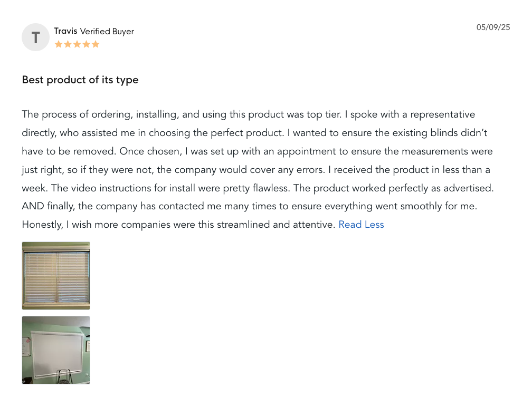Click the fifth rating star
Image resolution: width=532 pixels, height=406 pixels.
pyautogui.click(x=96, y=44)
